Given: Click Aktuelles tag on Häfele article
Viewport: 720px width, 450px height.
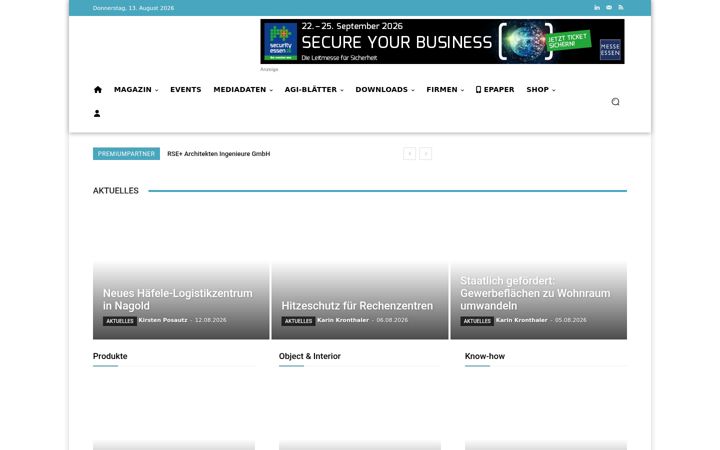Looking at the screenshot, I should pos(120,321).
